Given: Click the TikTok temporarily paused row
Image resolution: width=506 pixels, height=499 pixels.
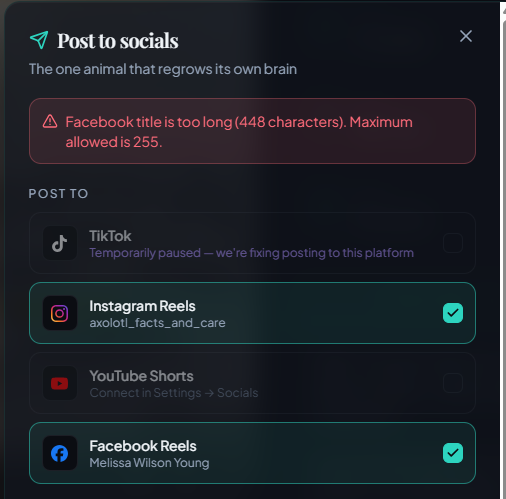Looking at the screenshot, I should tap(252, 243).
